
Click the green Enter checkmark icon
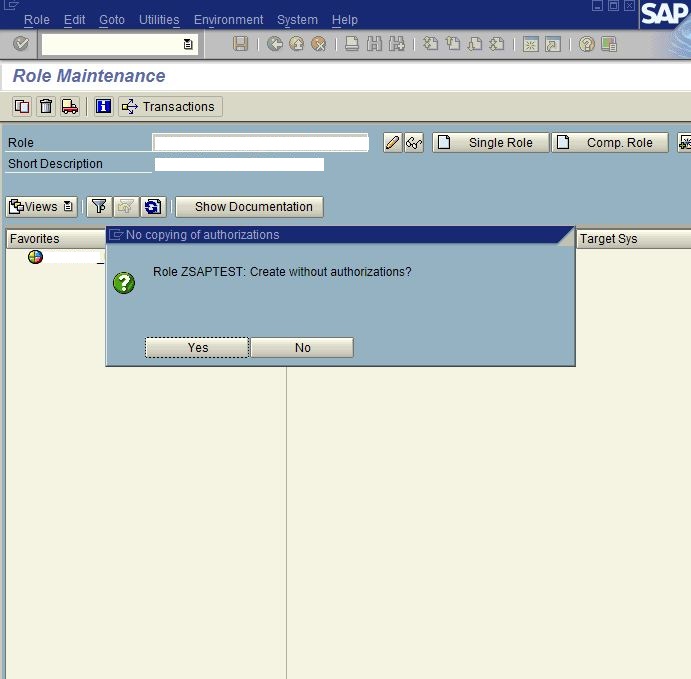[21, 44]
